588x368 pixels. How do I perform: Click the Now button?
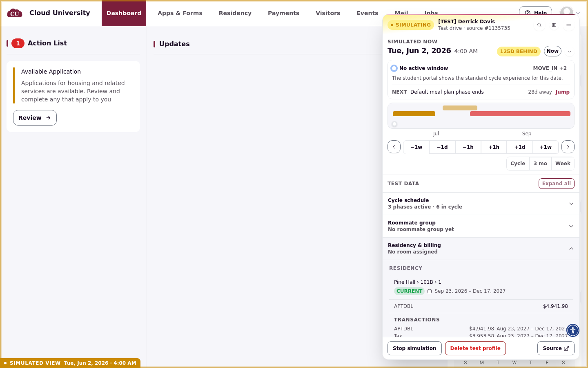coord(552,51)
